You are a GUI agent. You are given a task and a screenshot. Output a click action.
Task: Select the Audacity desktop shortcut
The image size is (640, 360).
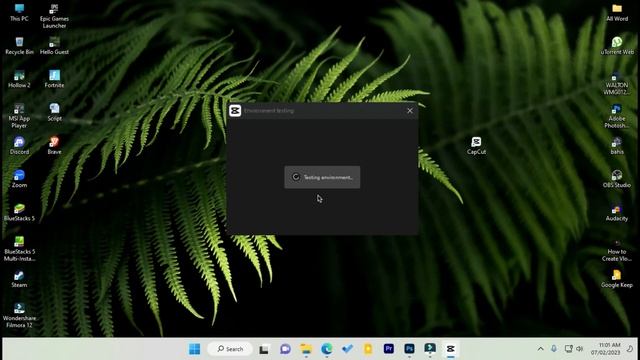[x=617, y=212]
